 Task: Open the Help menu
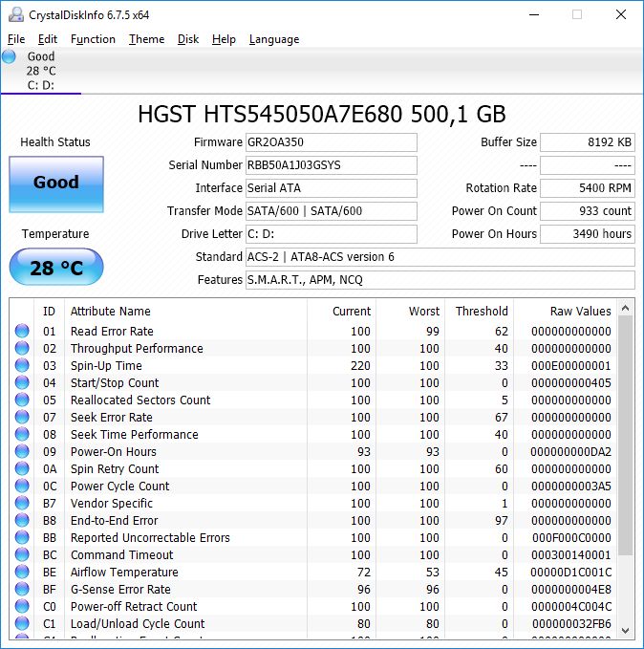[x=224, y=39]
